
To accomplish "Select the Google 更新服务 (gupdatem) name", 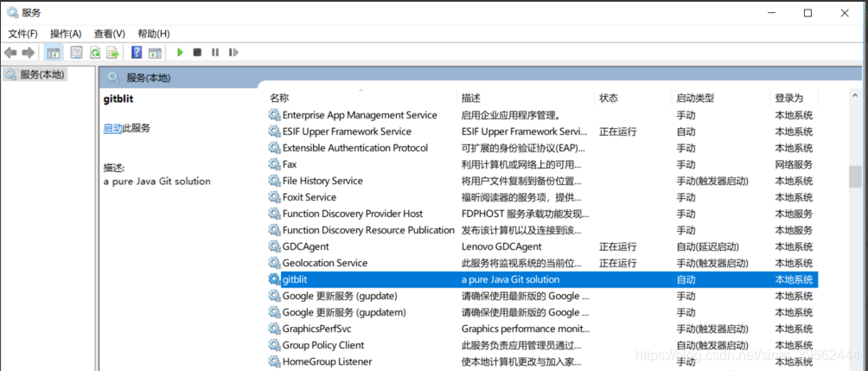I will click(344, 312).
